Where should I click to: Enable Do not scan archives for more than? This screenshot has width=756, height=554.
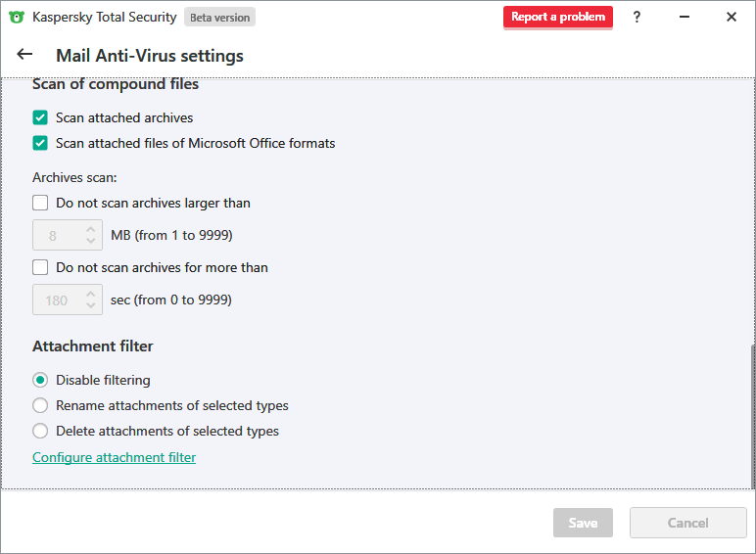40,267
